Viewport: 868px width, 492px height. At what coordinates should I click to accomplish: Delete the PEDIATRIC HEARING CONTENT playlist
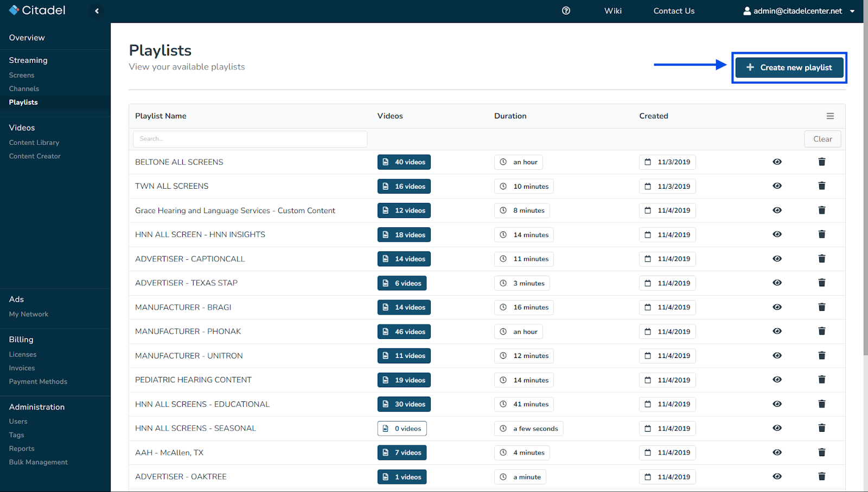point(822,380)
